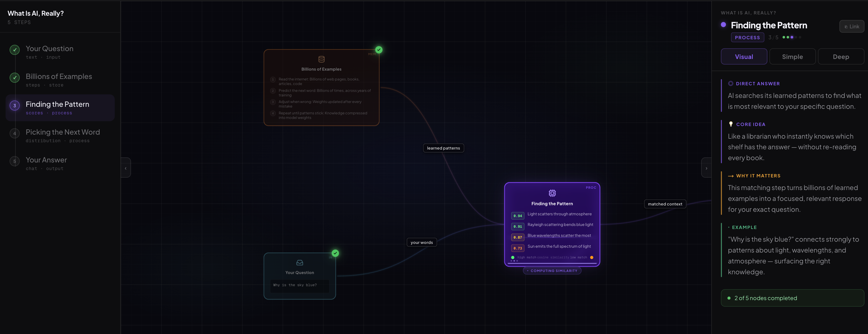The height and width of the screenshot is (334, 868).
Task: Click the 'What Is AI, Really?' sidebar title
Action: click(x=35, y=13)
